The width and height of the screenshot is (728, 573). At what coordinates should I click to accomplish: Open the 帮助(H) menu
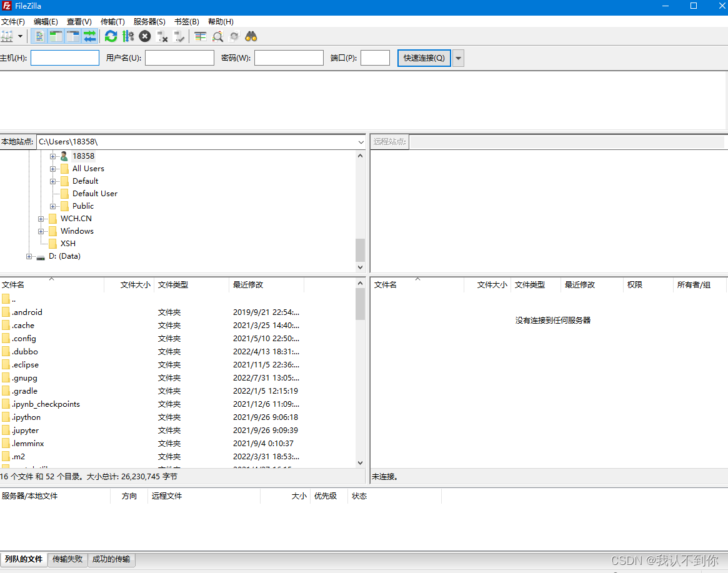[x=221, y=22]
